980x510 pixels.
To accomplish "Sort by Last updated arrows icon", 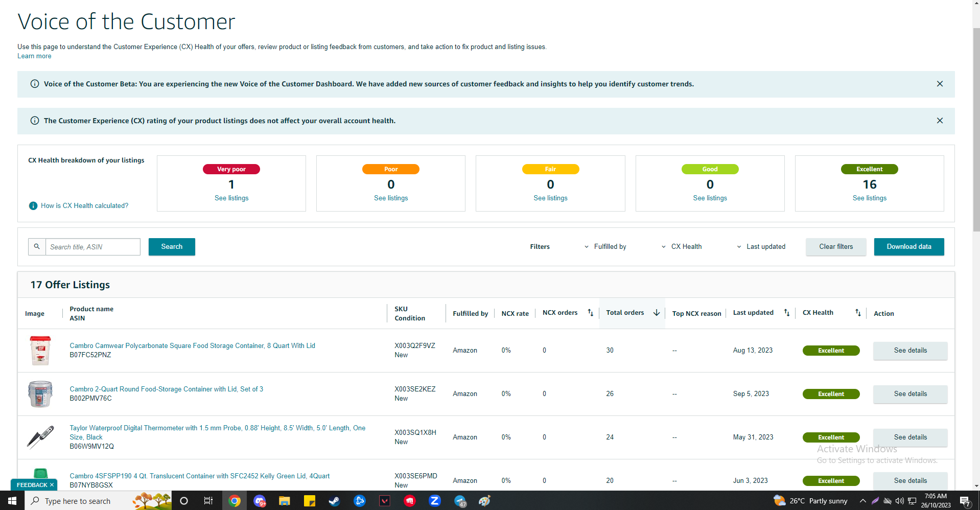I will pos(787,313).
